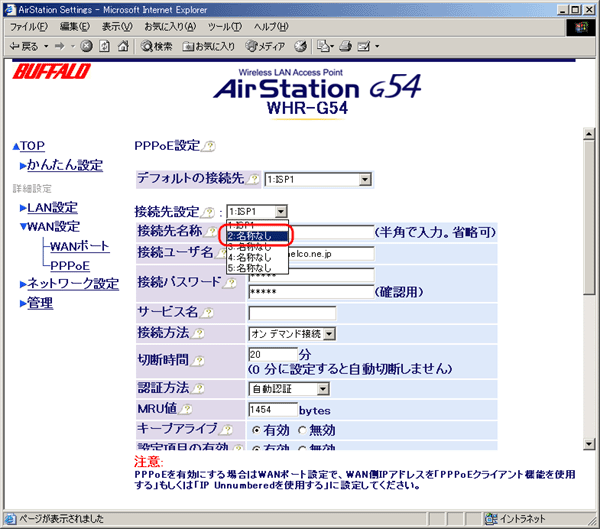Image resolution: width=600 pixels, height=529 pixels.
Task: Choose 5:名称なし in the open list
Action: [x=257, y=268]
